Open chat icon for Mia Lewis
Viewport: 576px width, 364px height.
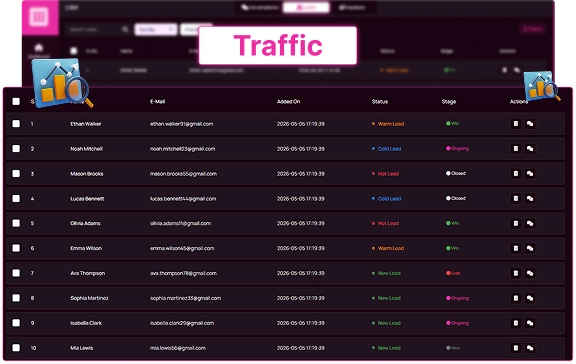point(530,348)
